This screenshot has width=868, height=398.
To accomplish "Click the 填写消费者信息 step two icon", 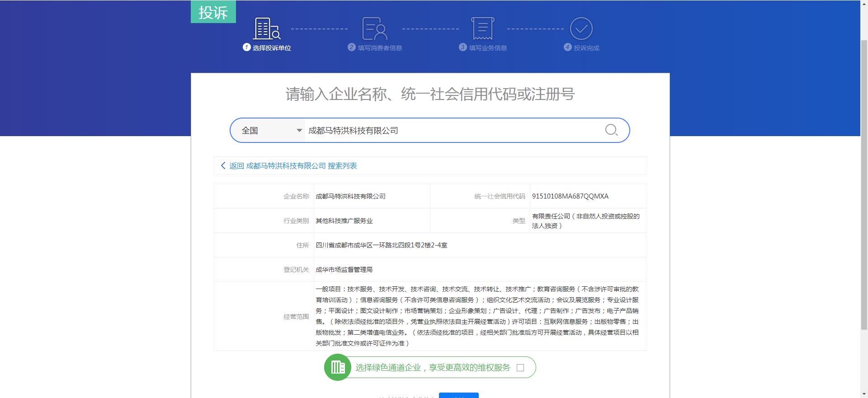I will (375, 28).
